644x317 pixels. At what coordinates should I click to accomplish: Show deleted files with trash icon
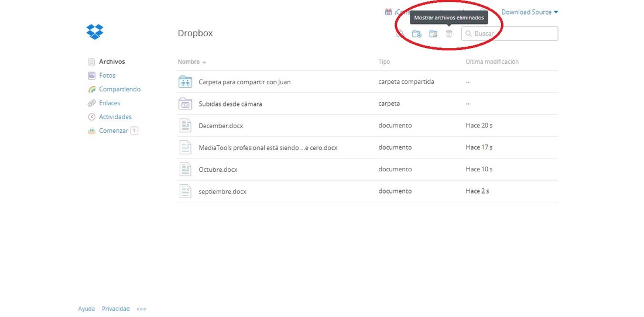(x=449, y=33)
